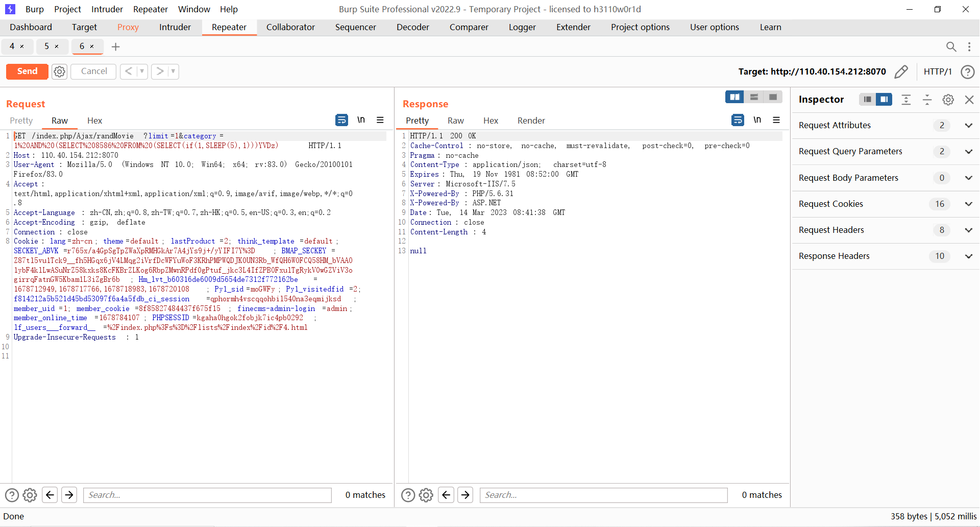Viewport: 980px width, 527px height.
Task: Toggle non-printable characters in Request panel
Action: 361,120
